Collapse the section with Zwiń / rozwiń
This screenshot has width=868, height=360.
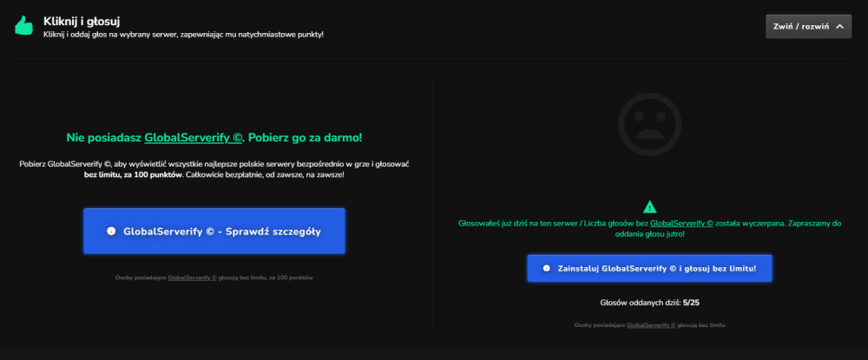point(808,27)
